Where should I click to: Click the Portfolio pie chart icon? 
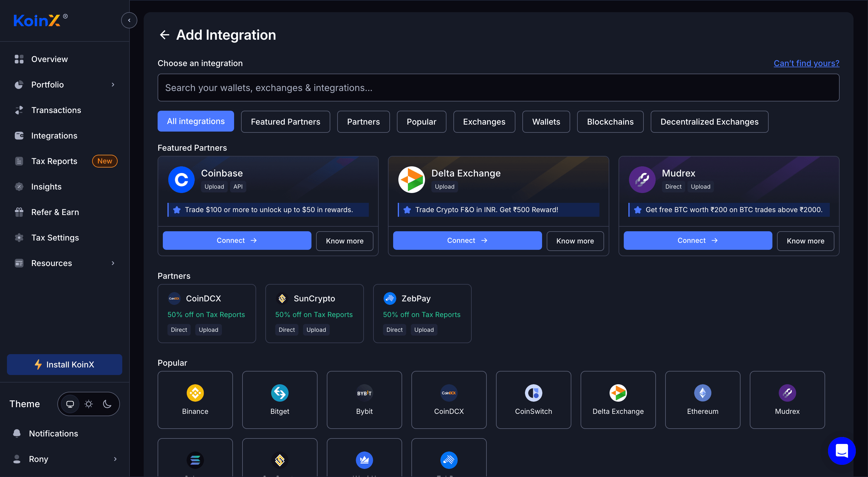[19, 85]
